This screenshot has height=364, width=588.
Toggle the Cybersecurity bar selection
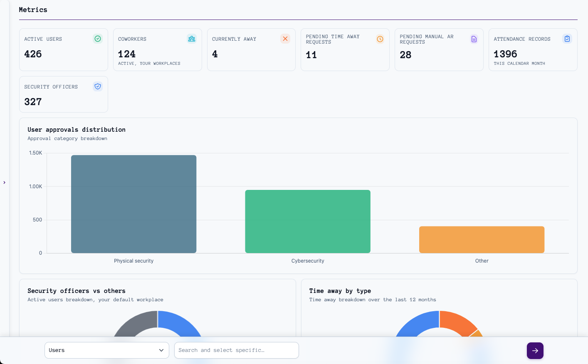pyautogui.click(x=308, y=221)
